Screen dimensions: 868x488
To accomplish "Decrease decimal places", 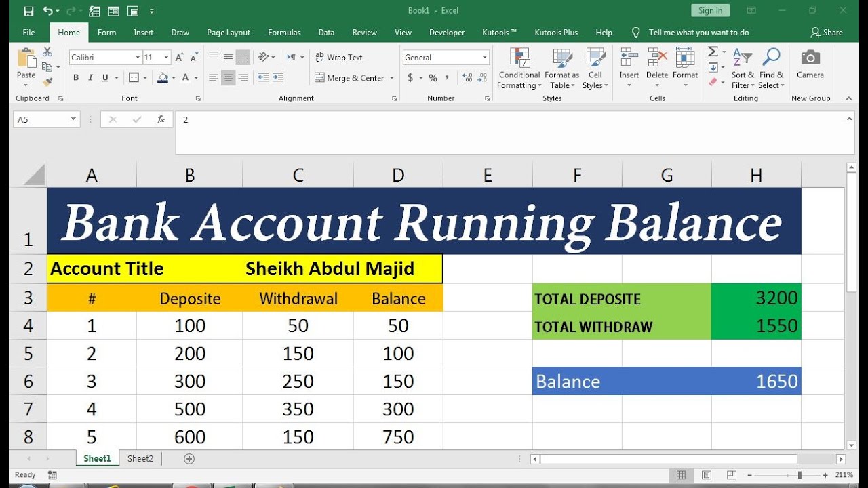I will pos(481,78).
